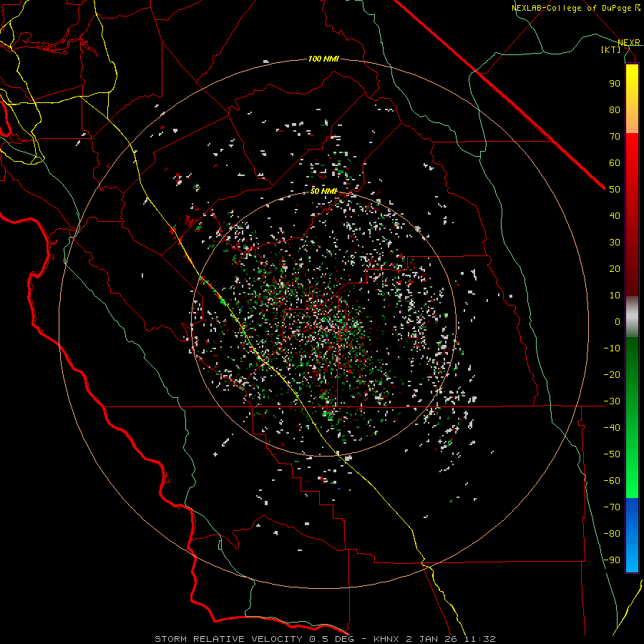Click the 90 value on the velocity scale
Screen dimensions: 644x644
pyautogui.click(x=615, y=84)
